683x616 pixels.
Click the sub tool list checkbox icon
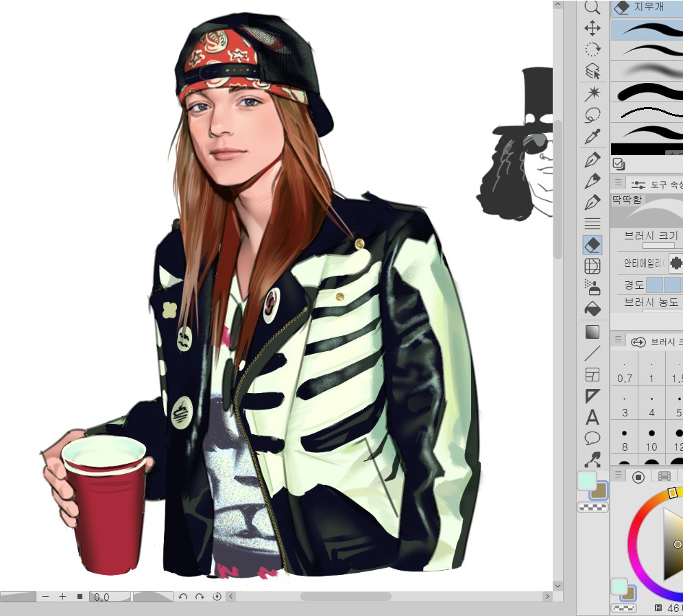coord(619,164)
